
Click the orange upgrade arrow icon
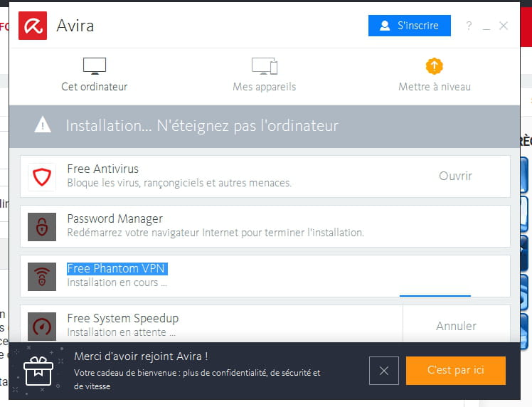click(x=435, y=66)
